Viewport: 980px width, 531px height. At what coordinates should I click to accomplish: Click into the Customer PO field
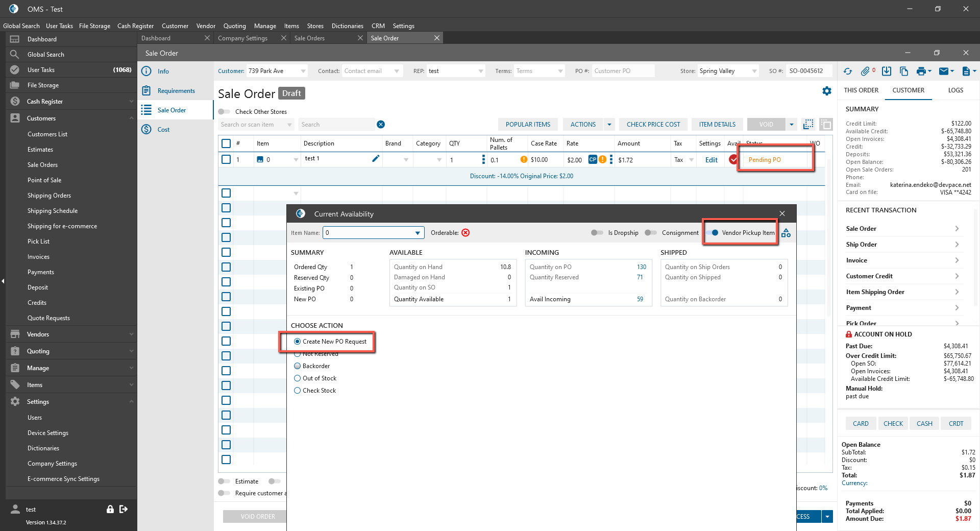click(622, 71)
